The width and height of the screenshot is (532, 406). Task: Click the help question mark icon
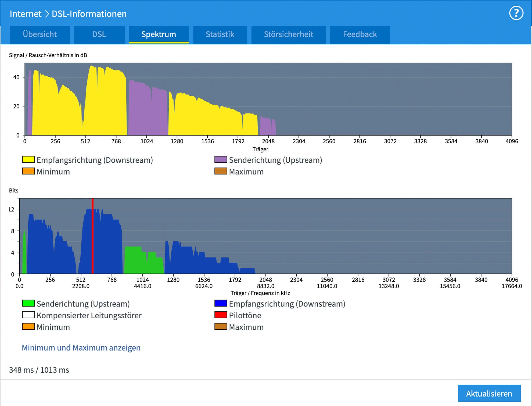516,13
